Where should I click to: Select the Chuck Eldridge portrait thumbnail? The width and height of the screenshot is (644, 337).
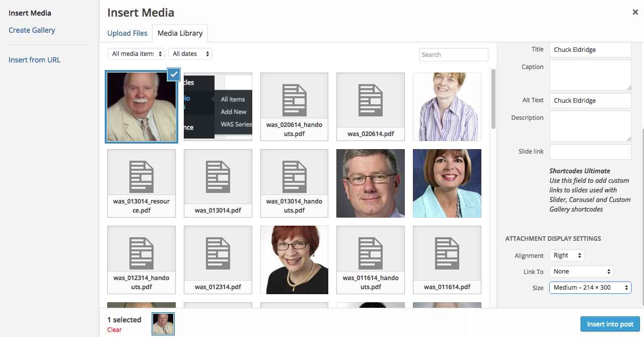[x=141, y=107]
